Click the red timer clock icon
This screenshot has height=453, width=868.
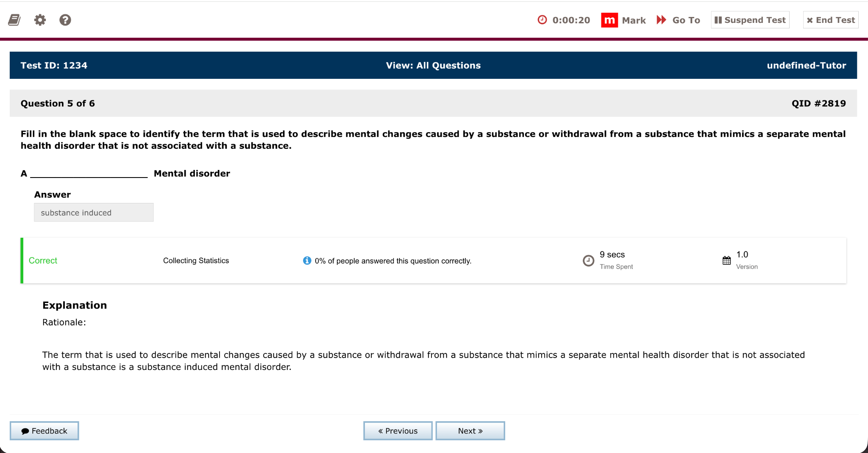coord(542,20)
